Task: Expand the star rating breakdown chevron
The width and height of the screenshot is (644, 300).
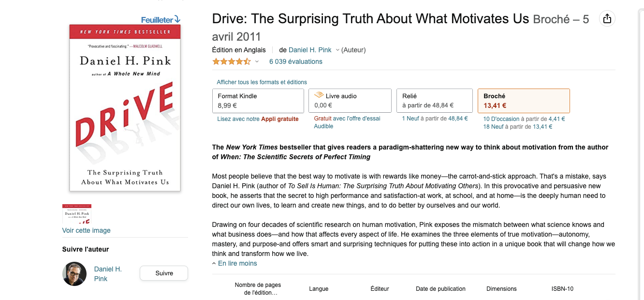Action: click(x=257, y=61)
